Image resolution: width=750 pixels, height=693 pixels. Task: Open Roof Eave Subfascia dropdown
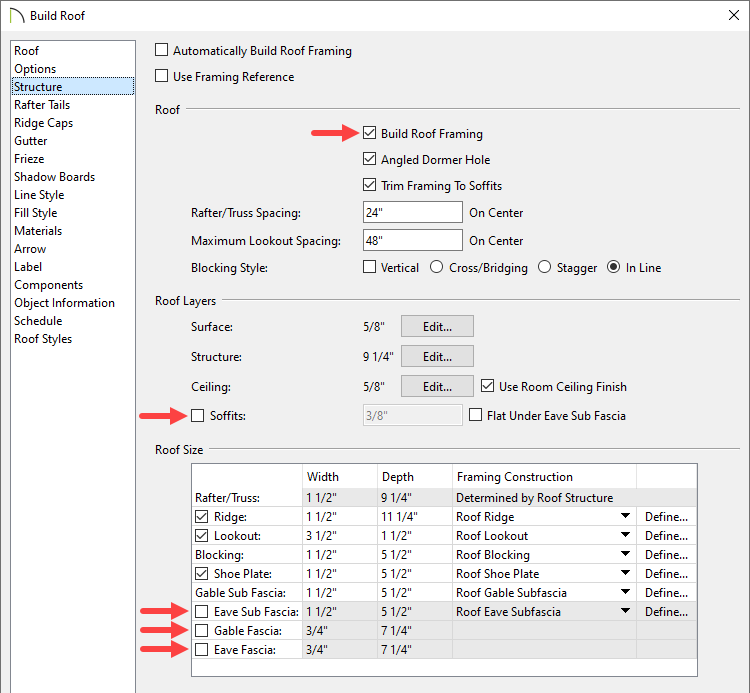(x=625, y=611)
